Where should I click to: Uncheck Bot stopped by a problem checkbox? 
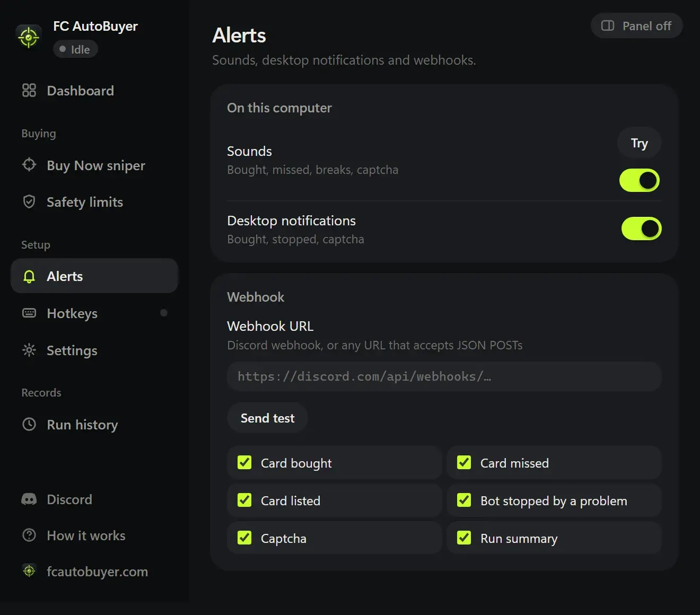pos(464,500)
